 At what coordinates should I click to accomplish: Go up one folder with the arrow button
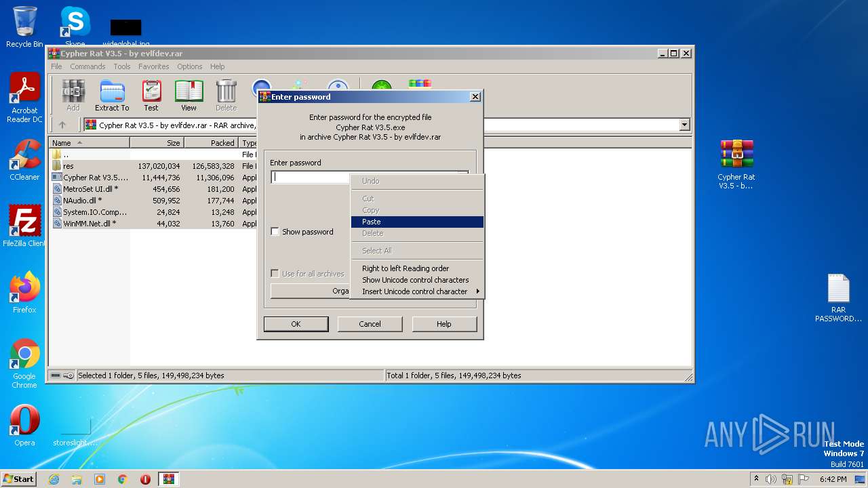coord(62,125)
